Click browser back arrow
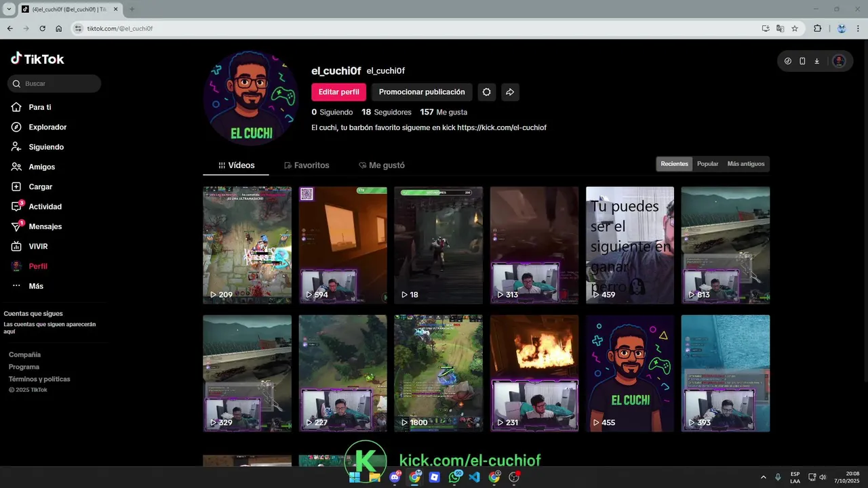This screenshot has height=488, width=868. click(x=9, y=28)
